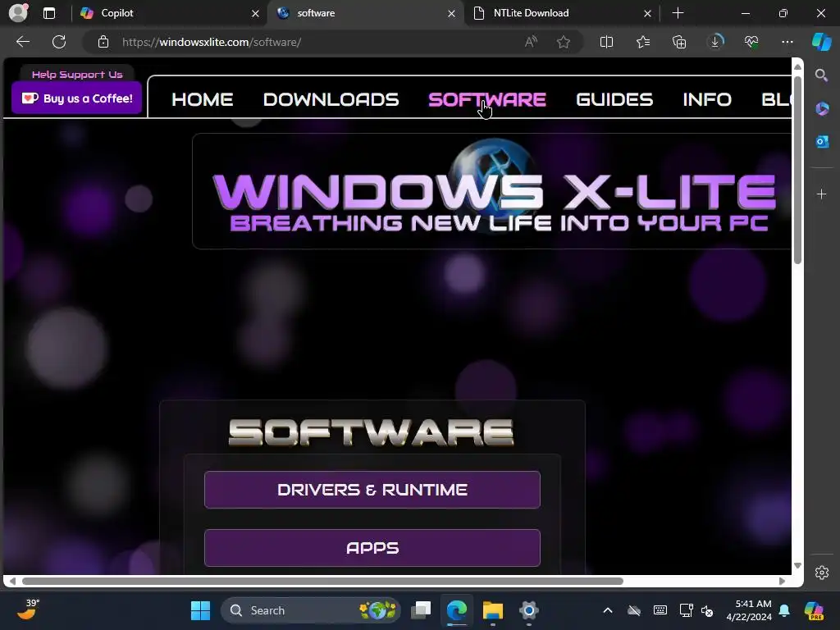Click the touch keyboard tray icon
840x630 pixels.
click(660, 610)
